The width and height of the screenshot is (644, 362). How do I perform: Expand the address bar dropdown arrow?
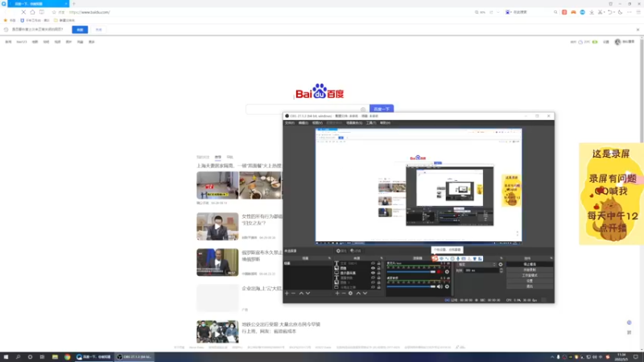point(498,12)
